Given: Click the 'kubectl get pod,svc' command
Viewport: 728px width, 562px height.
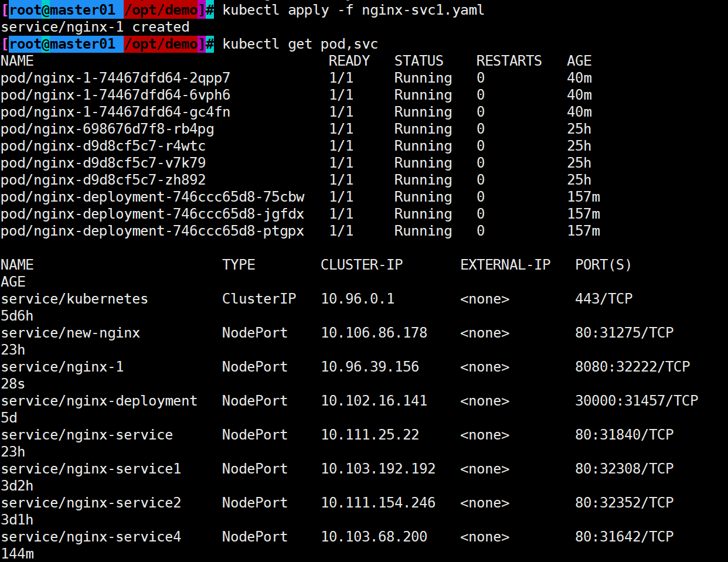Looking at the screenshot, I should [300, 44].
